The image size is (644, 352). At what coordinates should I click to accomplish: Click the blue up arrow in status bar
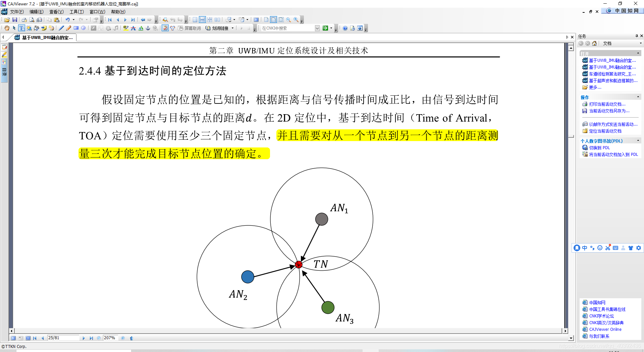[x=131, y=338]
